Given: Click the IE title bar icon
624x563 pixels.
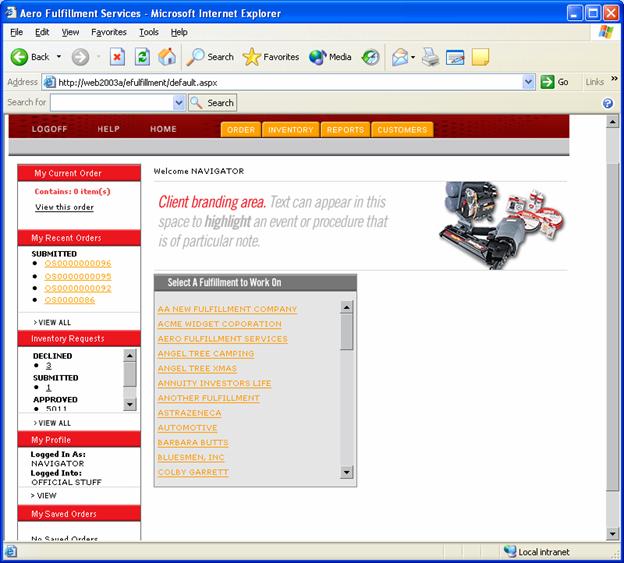Looking at the screenshot, I should click(11, 13).
